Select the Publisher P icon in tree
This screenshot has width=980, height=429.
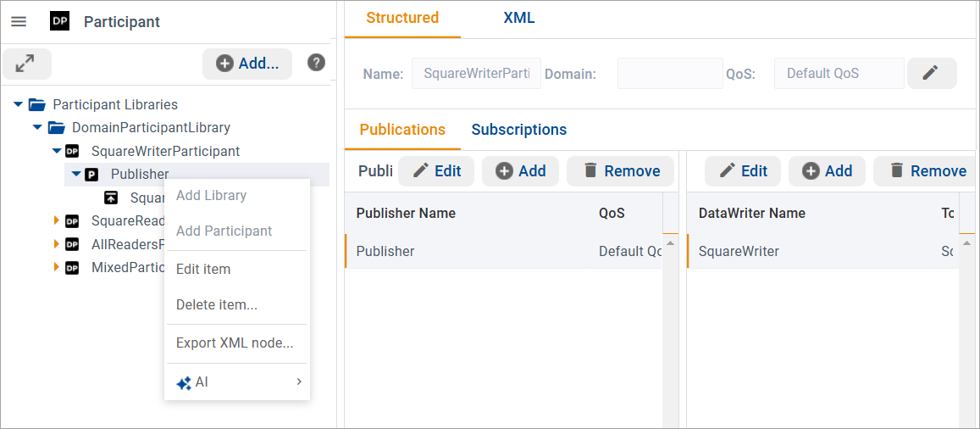pyautogui.click(x=91, y=175)
